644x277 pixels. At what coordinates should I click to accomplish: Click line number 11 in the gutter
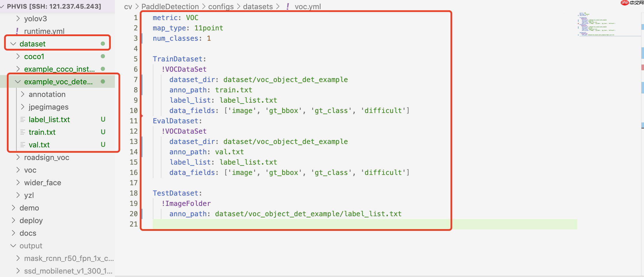[134, 121]
